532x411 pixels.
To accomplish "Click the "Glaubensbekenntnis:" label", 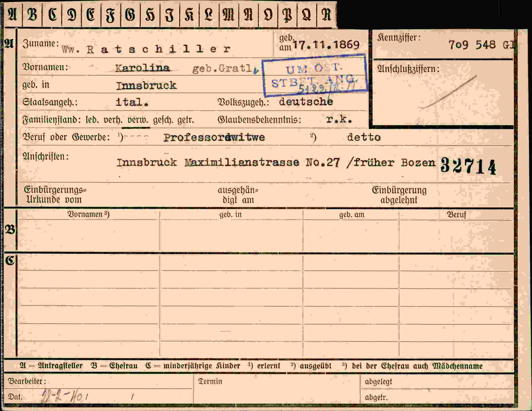I will [x=259, y=120].
